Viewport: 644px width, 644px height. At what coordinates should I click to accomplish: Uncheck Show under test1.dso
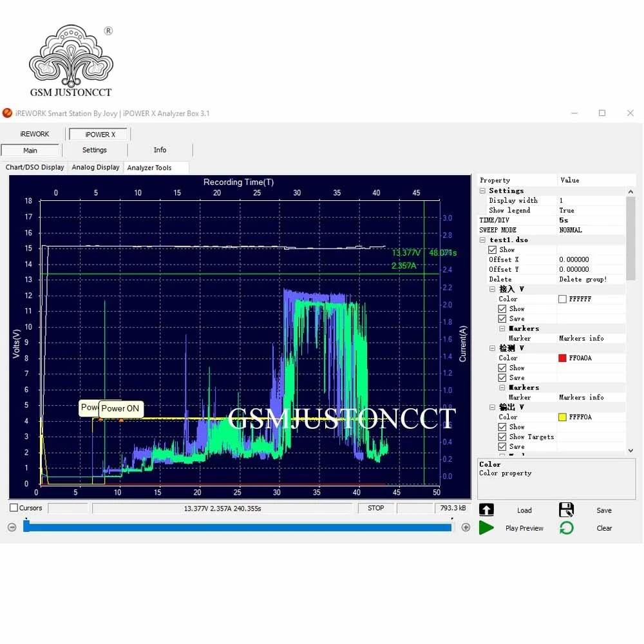pyautogui.click(x=492, y=250)
